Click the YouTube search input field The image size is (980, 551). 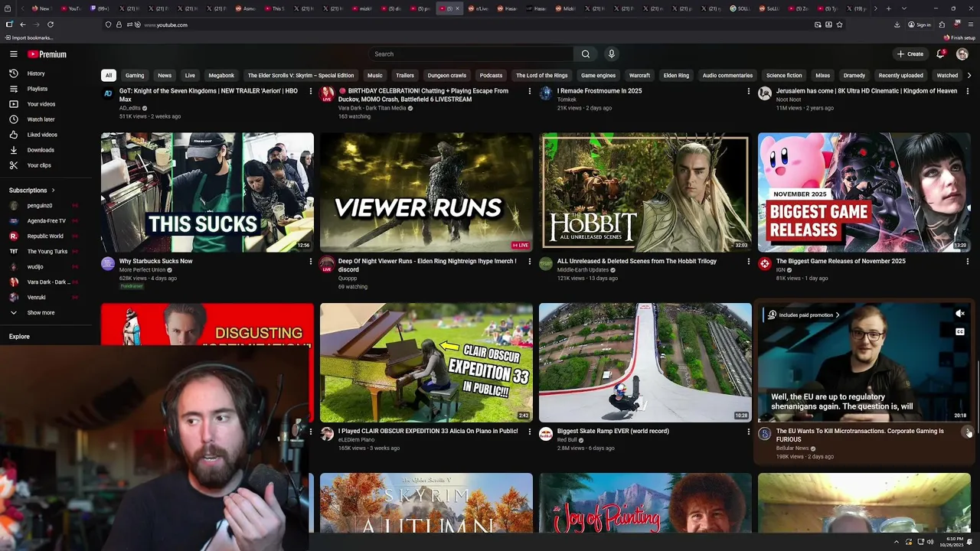pos(471,54)
